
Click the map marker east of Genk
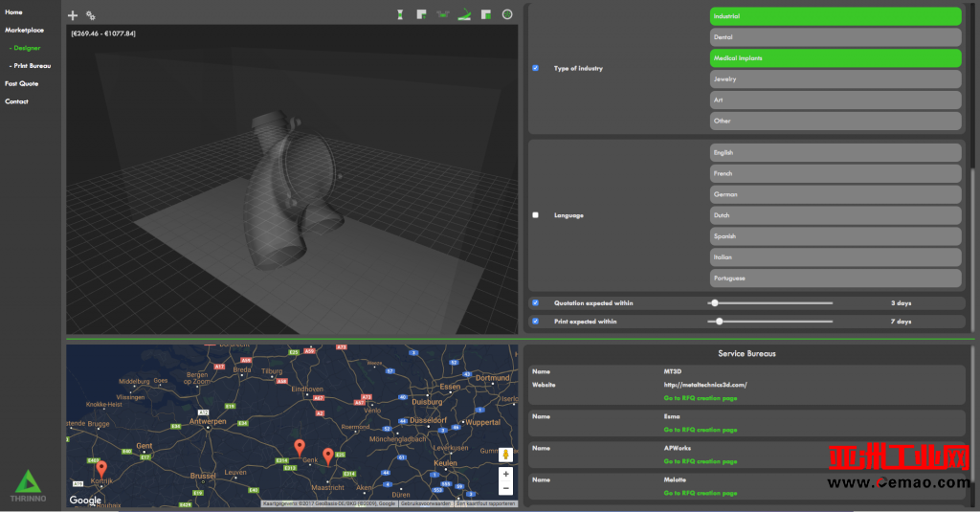coord(328,456)
